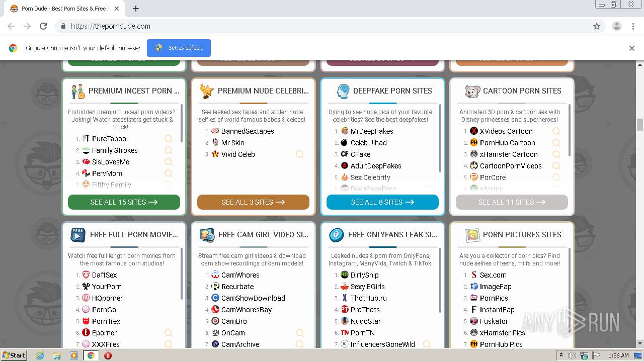Open the File Explorer taskbar icon

(57, 355)
